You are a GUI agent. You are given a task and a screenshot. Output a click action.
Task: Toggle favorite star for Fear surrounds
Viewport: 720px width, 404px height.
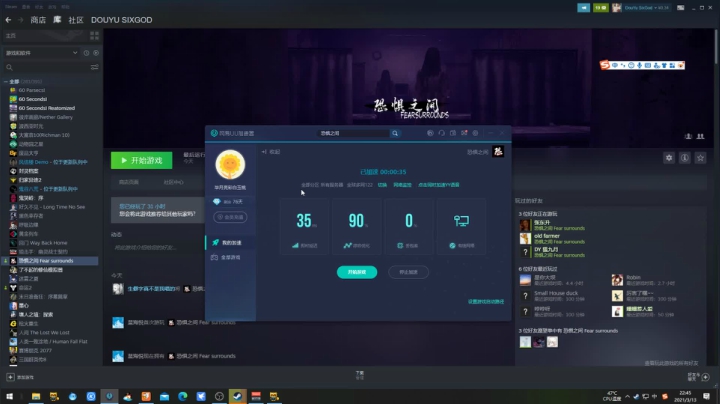click(700, 158)
